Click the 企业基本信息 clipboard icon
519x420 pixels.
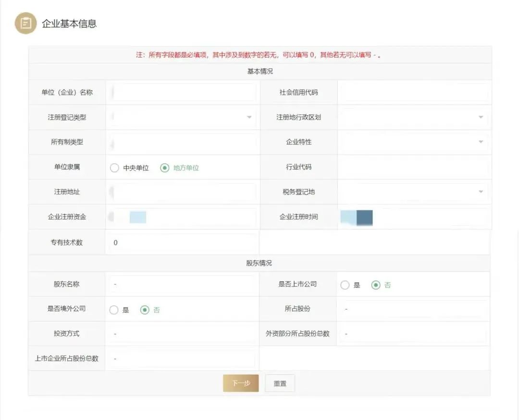tap(25, 24)
